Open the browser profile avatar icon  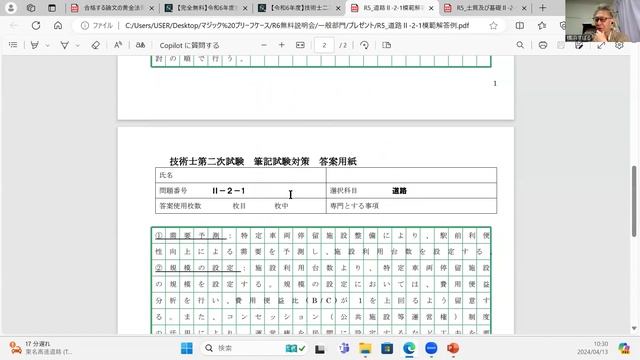[11, 8]
